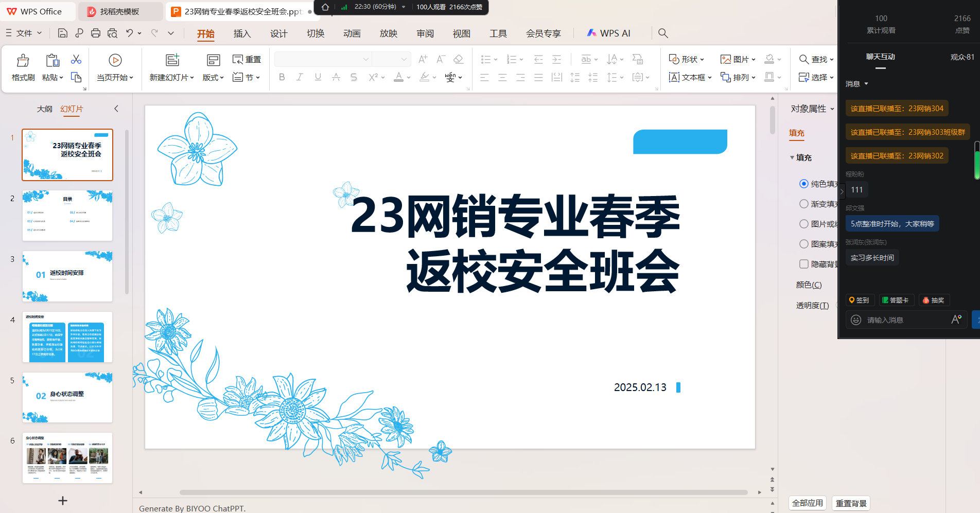Select slide 4 thumbnail in the panel
Image resolution: width=980 pixels, height=513 pixels.
[x=67, y=337]
